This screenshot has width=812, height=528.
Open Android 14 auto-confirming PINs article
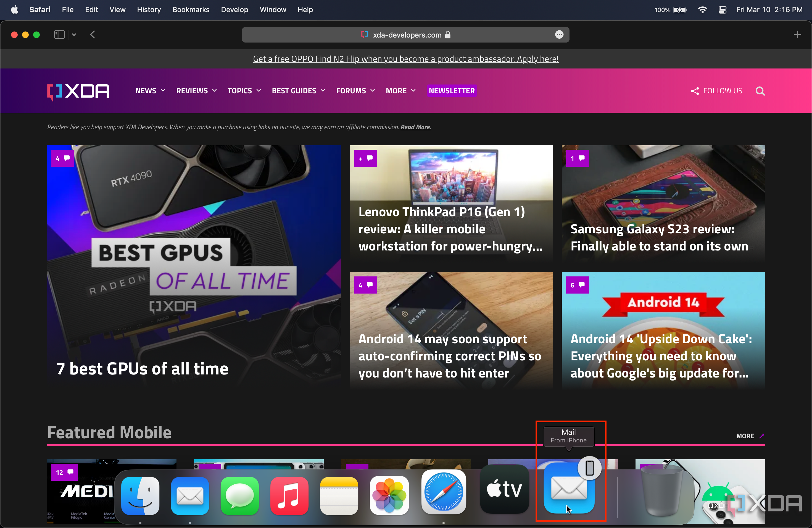coord(450,356)
